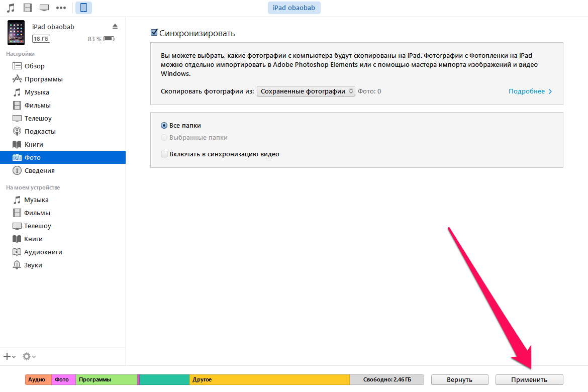Open TV shows library icon in toolbar
The height and width of the screenshot is (392, 588).
(44, 8)
